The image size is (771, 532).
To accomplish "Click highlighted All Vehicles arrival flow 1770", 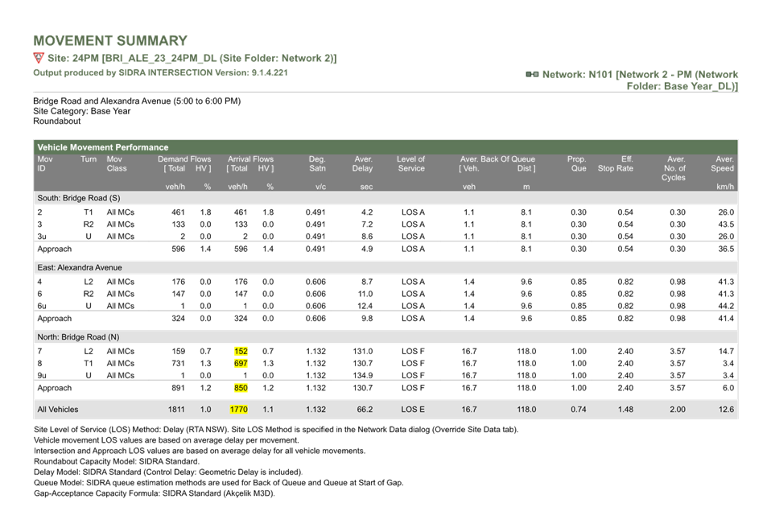I will pos(239,410).
